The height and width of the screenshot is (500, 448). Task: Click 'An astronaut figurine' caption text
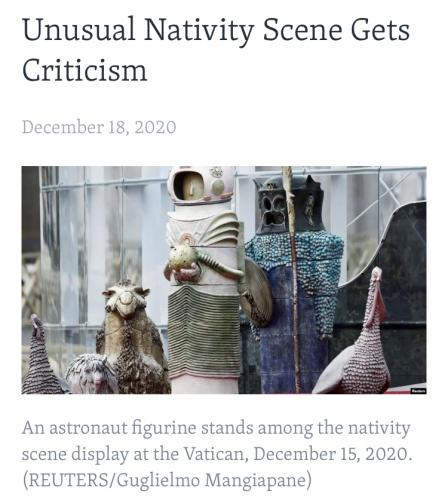coord(109,428)
